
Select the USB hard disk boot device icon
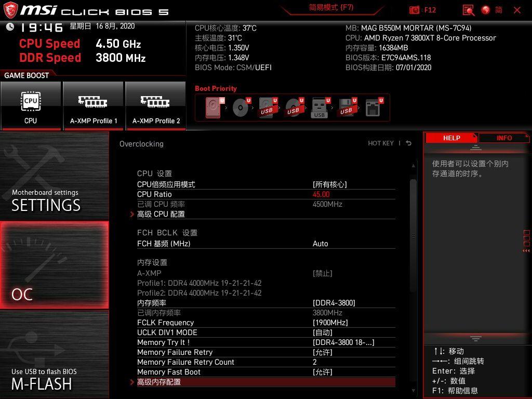[268, 108]
